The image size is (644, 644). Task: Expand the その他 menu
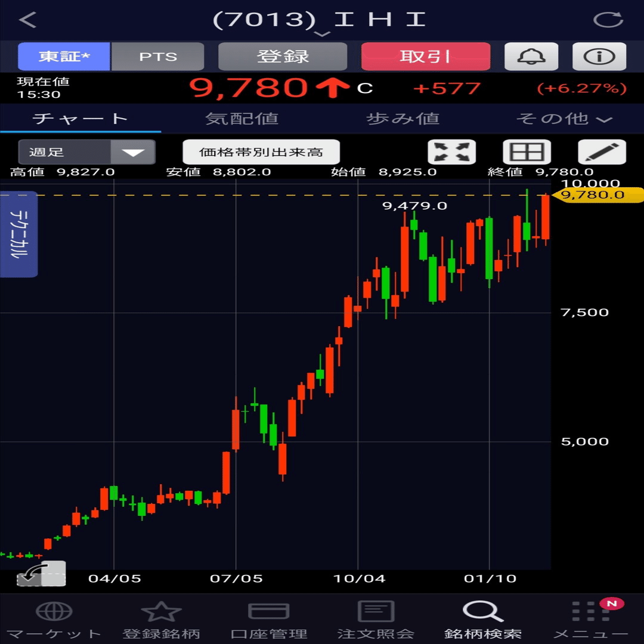[564, 119]
